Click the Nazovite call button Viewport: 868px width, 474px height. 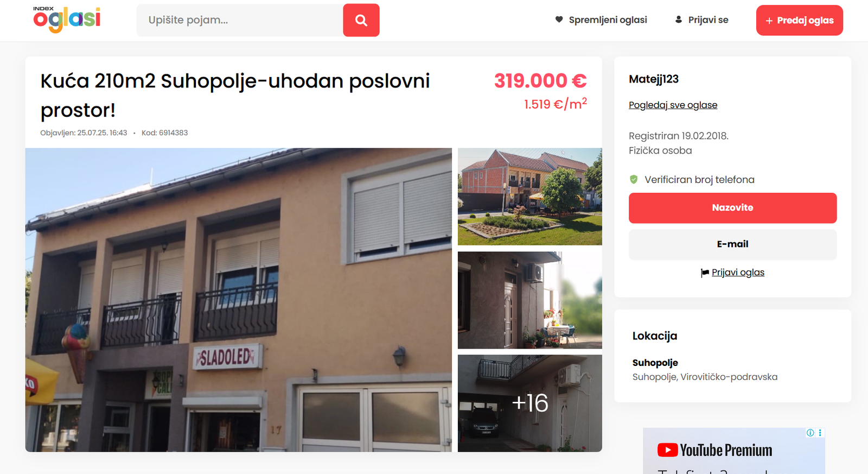[732, 208]
